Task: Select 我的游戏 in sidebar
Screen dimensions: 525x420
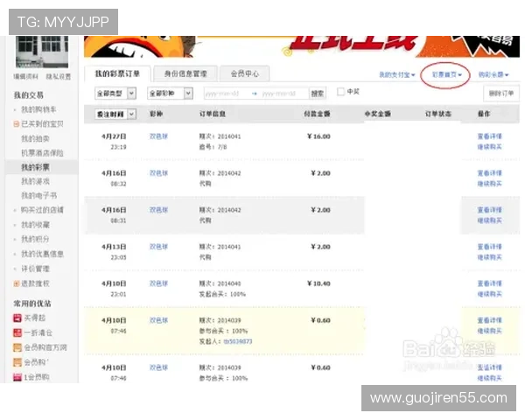Action: point(35,181)
